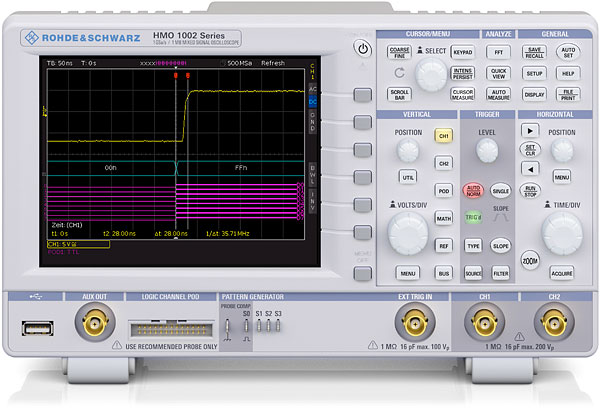The height and width of the screenshot is (410, 600).
Task: Toggle the red AUTO/NORM trigger mode button
Action: 473,190
